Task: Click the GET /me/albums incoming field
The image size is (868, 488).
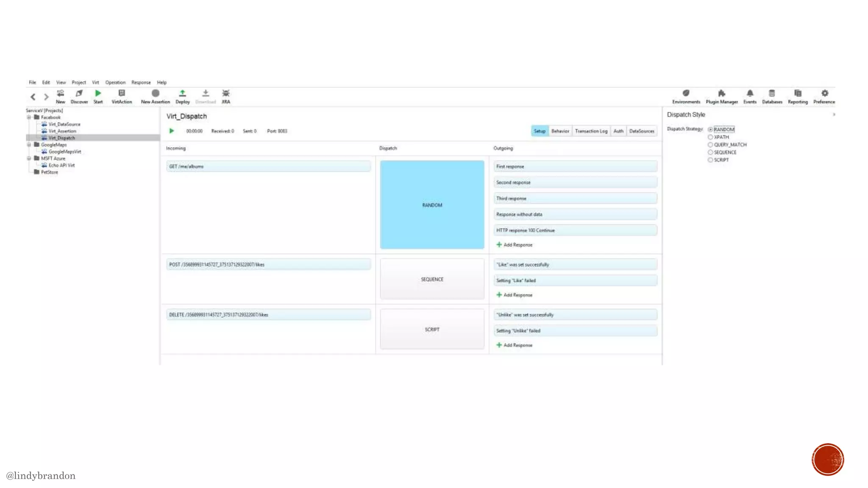Action: tap(268, 166)
